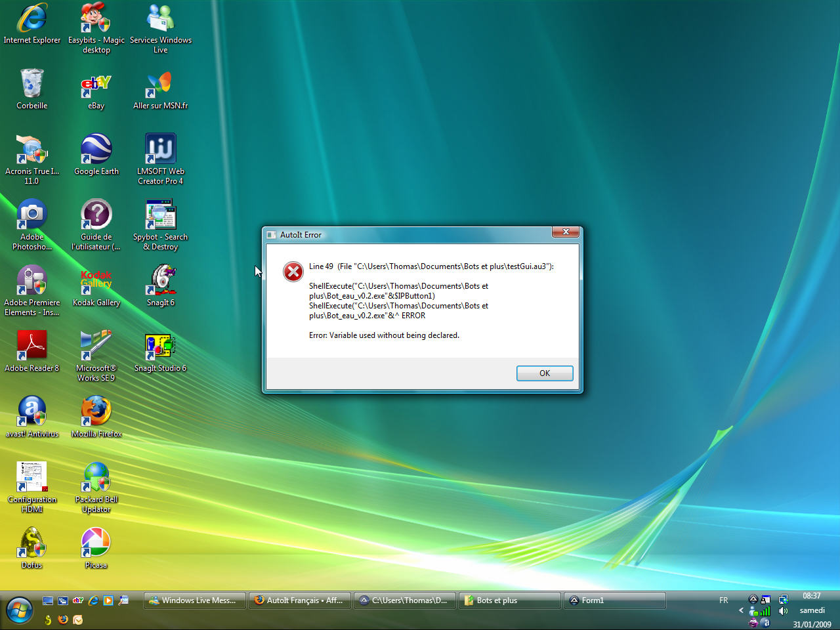Viewport: 840px width, 630px height.
Task: Open the volume speaker tray icon
Action: point(783,611)
